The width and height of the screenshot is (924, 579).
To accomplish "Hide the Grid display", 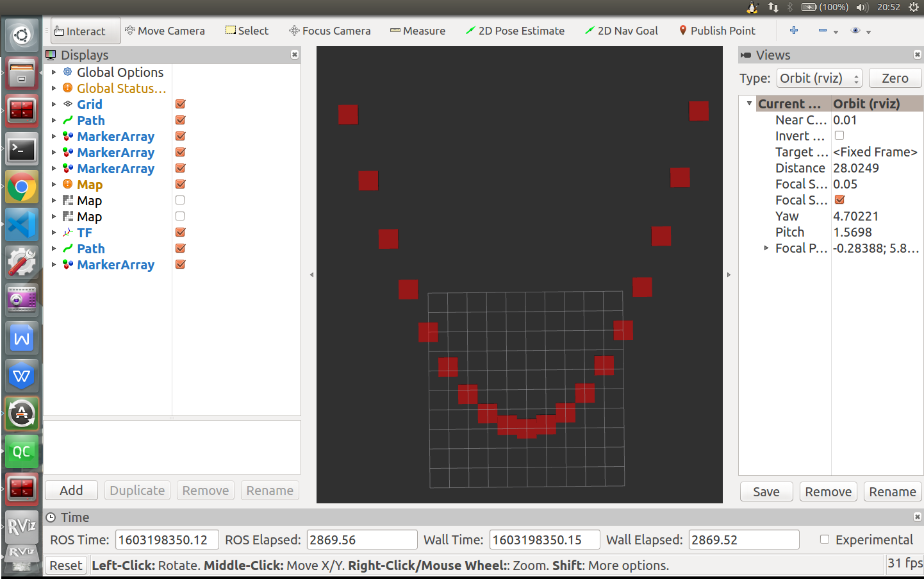I will (180, 104).
